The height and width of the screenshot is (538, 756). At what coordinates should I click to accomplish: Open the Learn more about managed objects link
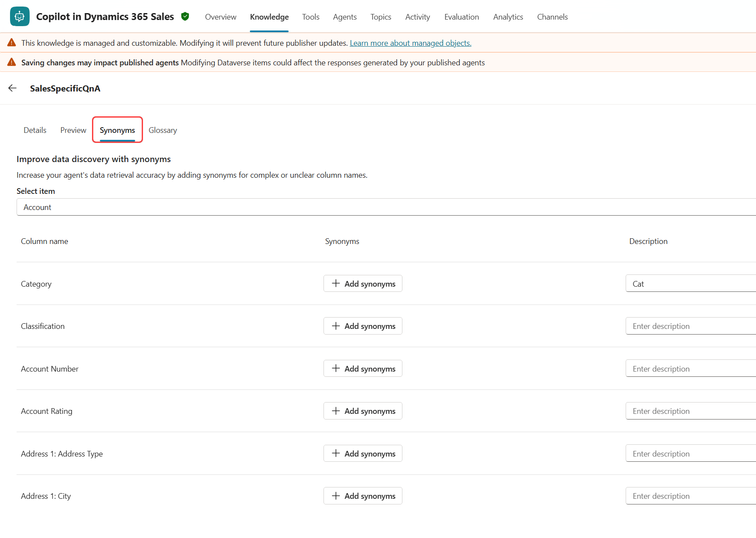pyautogui.click(x=410, y=43)
